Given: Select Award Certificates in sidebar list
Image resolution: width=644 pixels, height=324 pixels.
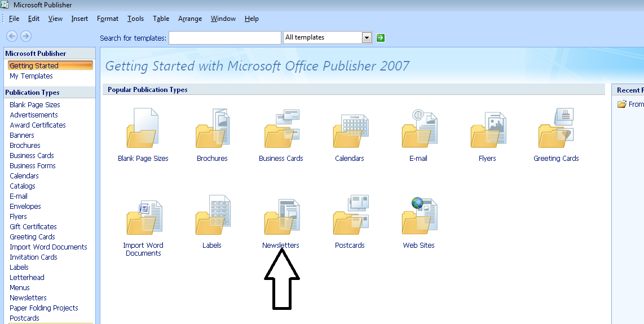Looking at the screenshot, I should (38, 125).
